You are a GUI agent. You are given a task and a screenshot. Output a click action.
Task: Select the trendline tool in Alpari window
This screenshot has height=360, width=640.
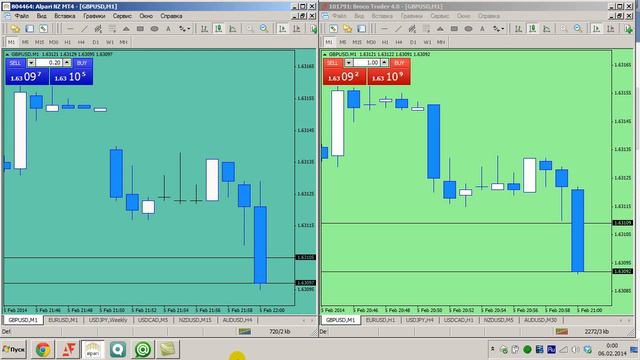point(84,29)
